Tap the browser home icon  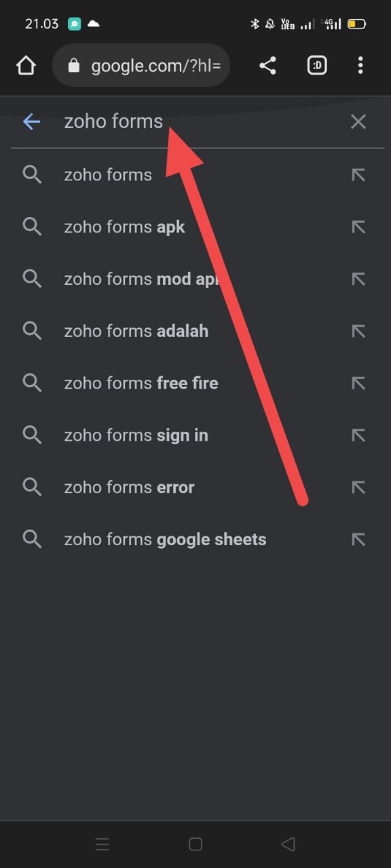pos(26,66)
